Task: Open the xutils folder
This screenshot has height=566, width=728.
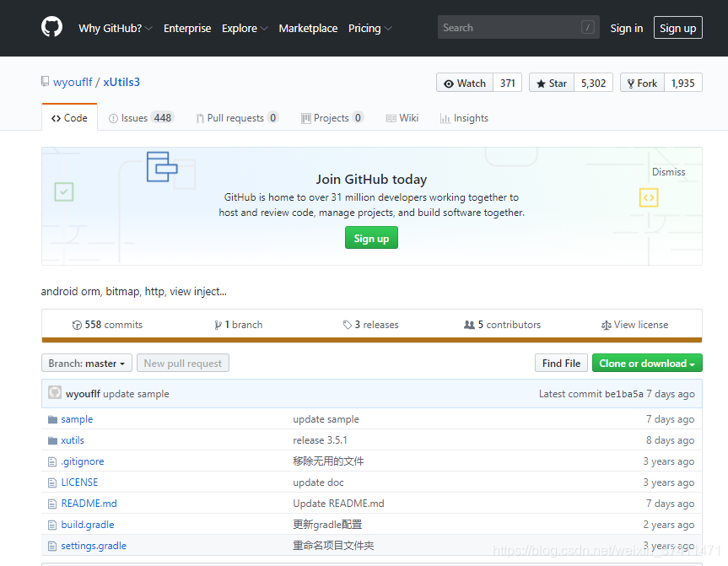Action: pyautogui.click(x=73, y=440)
